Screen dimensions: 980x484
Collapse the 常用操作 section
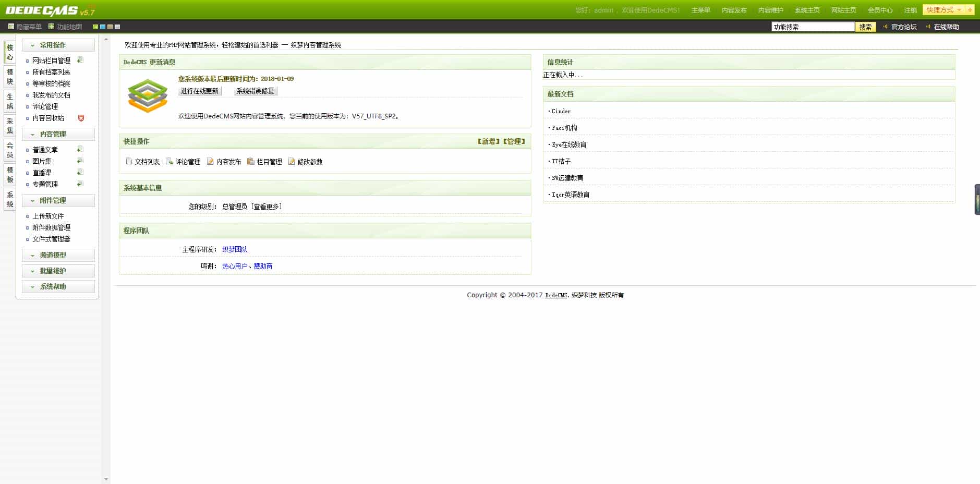tap(58, 45)
